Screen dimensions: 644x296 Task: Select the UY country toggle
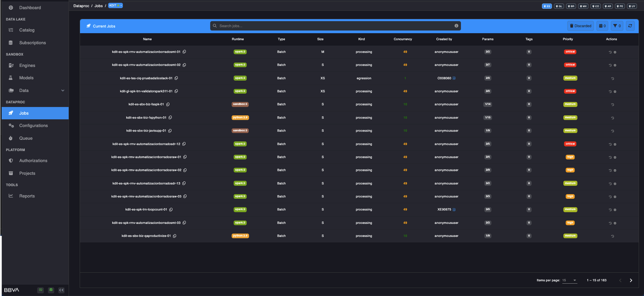pyautogui.click(x=632, y=6)
